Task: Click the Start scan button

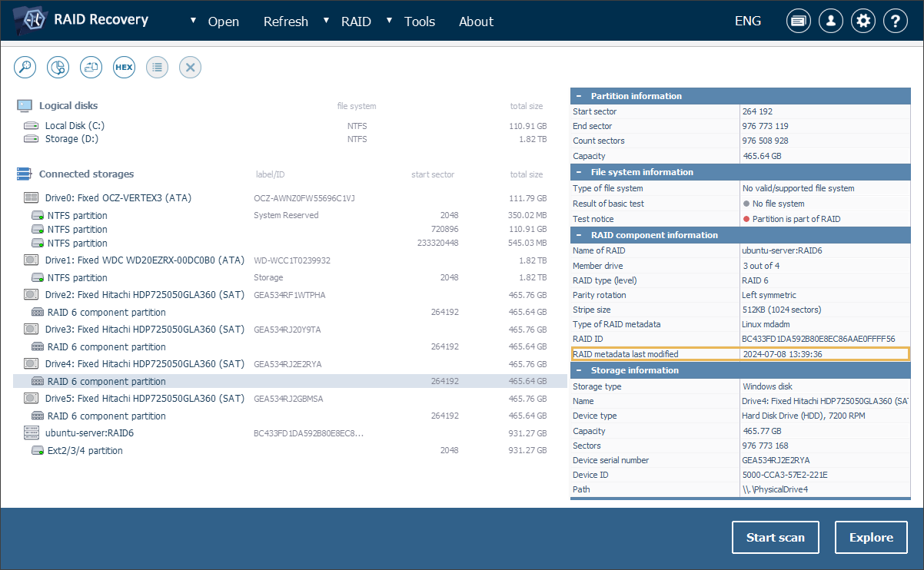Action: [775, 538]
